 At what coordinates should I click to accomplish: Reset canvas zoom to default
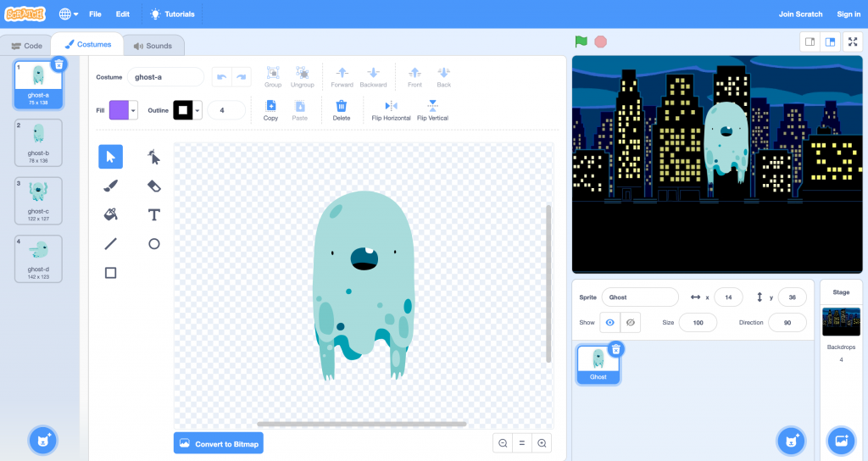pos(522,442)
